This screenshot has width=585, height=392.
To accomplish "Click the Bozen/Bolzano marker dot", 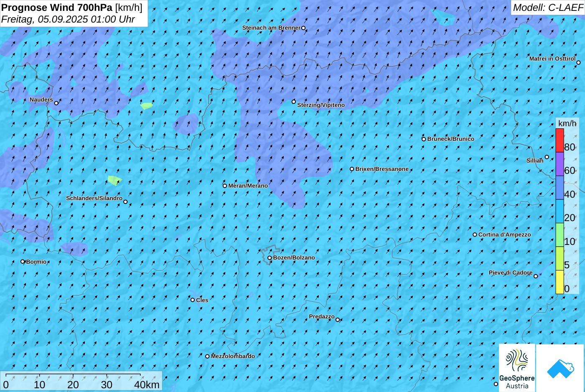I will pos(270,258).
